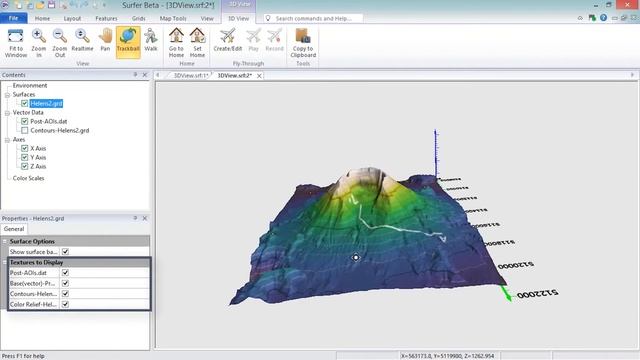Screen dimensions: 640x360
Task: Select Environment in Contents tree
Action: (x=30, y=86)
